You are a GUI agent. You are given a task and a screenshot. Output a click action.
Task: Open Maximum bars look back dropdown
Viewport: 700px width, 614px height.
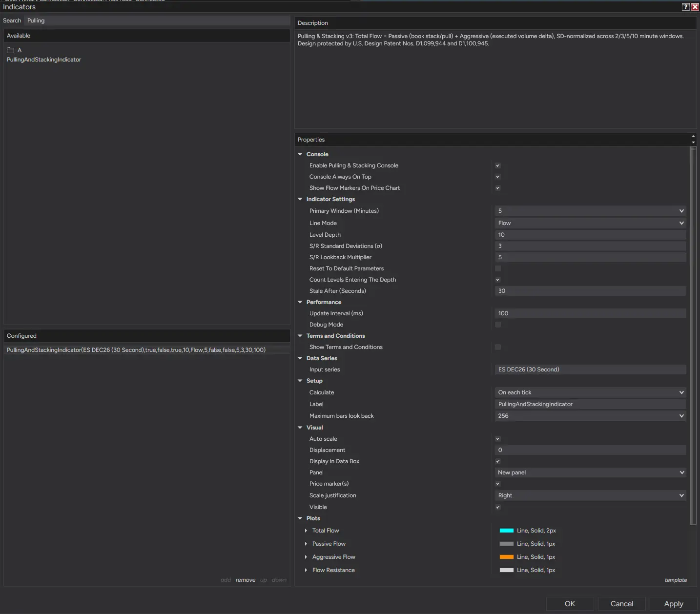coord(591,416)
